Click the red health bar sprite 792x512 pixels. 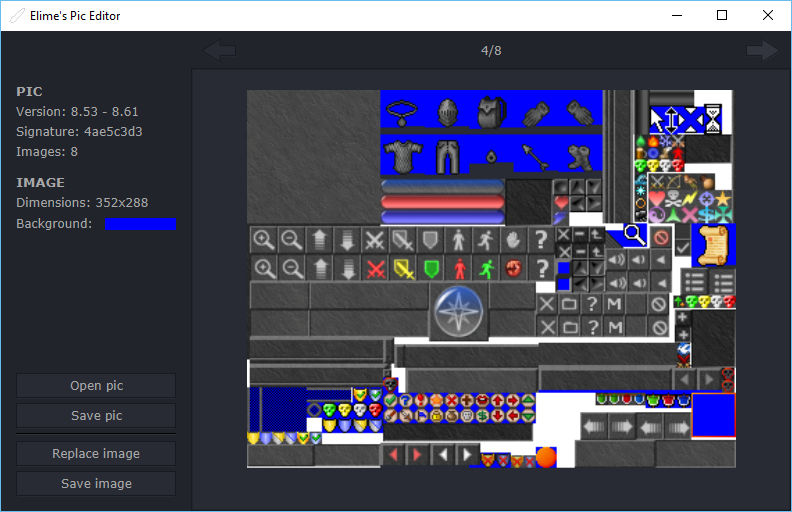pos(442,202)
